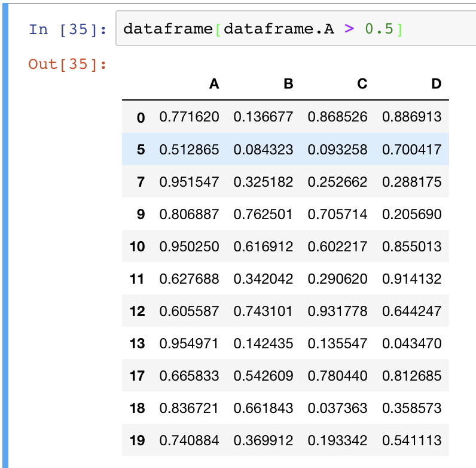
Task: Click row index 18
Action: (x=137, y=408)
